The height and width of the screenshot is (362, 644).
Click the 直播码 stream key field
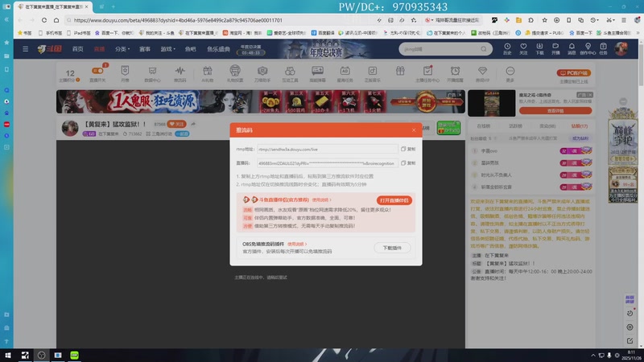328,163
